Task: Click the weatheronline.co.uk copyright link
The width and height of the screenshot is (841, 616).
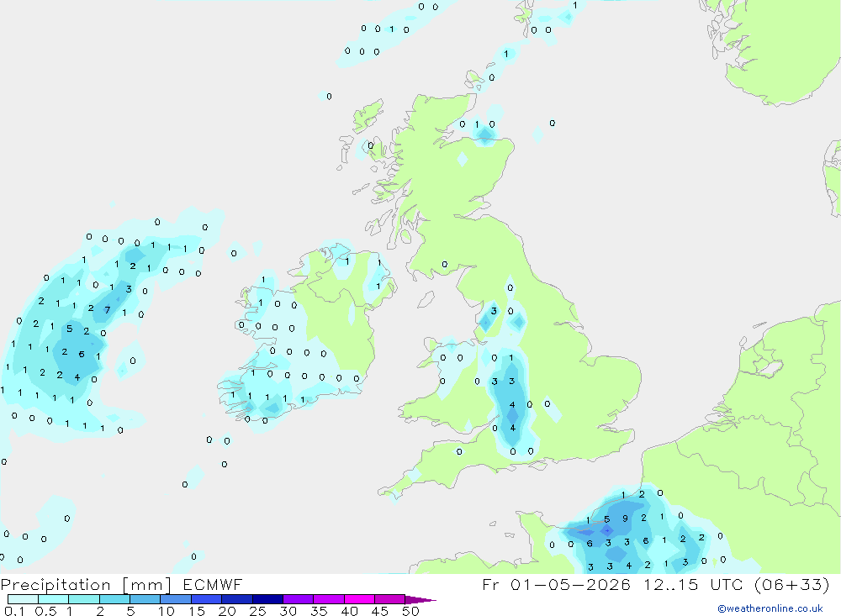Action: point(770,608)
